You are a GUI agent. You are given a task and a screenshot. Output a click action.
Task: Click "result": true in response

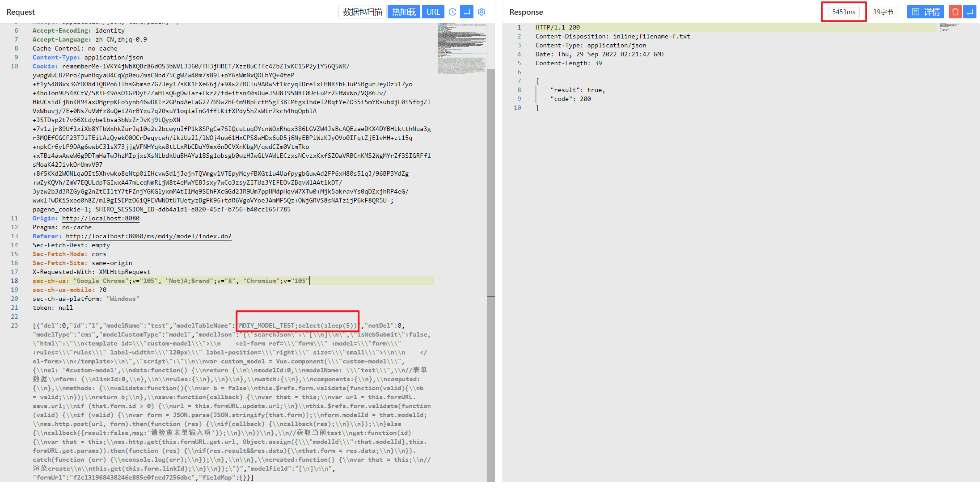point(578,90)
